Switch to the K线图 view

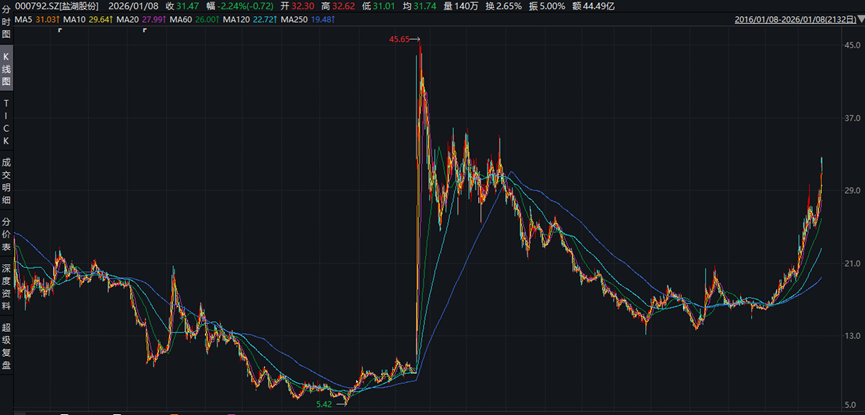tap(6, 71)
